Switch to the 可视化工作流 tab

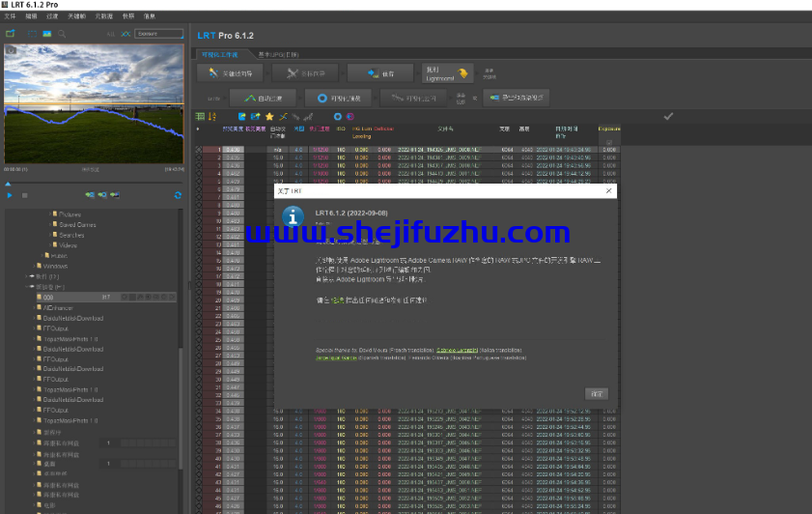tap(220, 54)
